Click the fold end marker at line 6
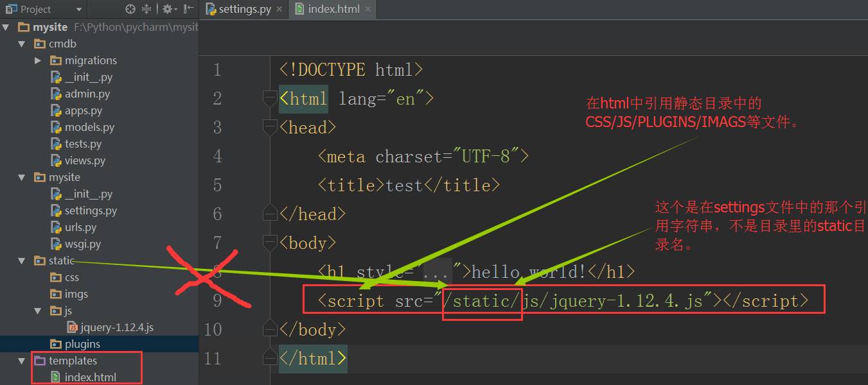This screenshot has height=385, width=868. (x=269, y=214)
